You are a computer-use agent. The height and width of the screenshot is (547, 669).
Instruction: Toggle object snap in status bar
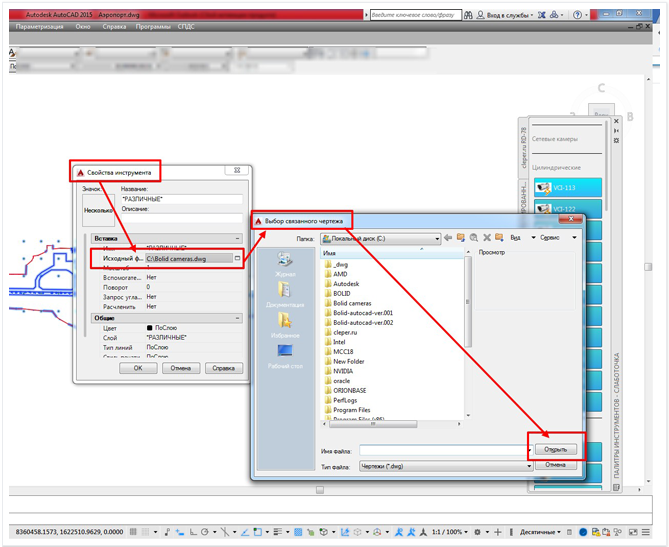pos(258,532)
